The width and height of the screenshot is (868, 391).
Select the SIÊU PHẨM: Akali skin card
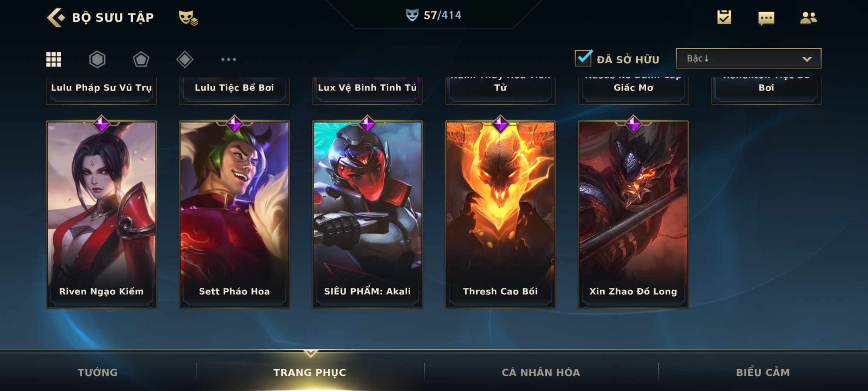pos(367,214)
